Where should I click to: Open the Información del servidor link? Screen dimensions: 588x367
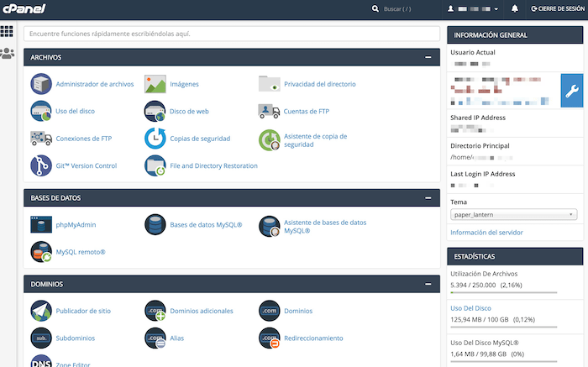tap(486, 233)
